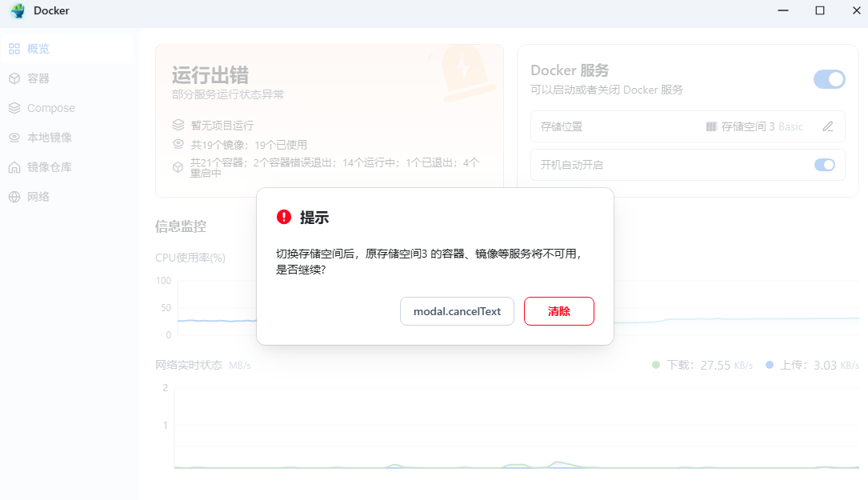Click the storage volume icon beside 存储空间 3
Viewport: 868px width, 500px height.
pyautogui.click(x=711, y=126)
